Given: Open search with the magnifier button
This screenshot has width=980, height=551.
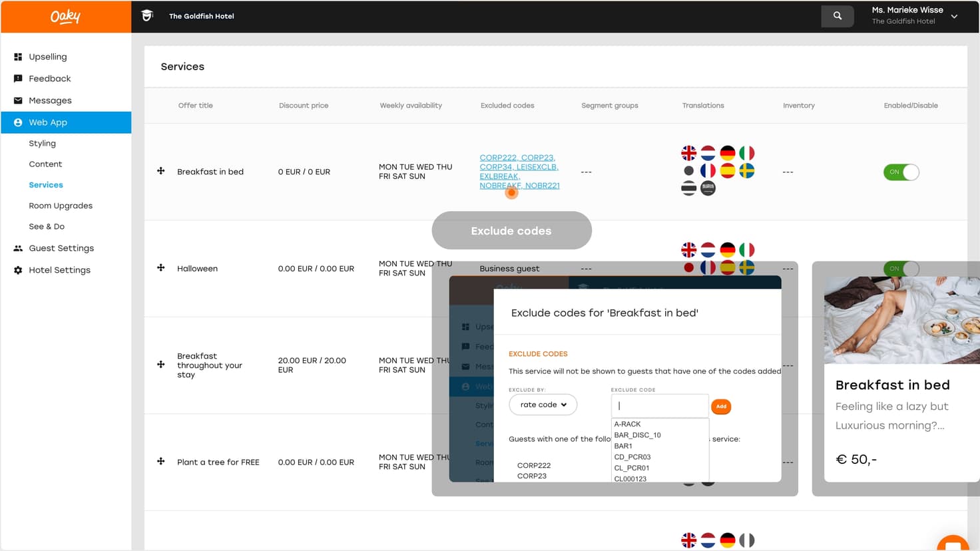Looking at the screenshot, I should click(x=838, y=16).
